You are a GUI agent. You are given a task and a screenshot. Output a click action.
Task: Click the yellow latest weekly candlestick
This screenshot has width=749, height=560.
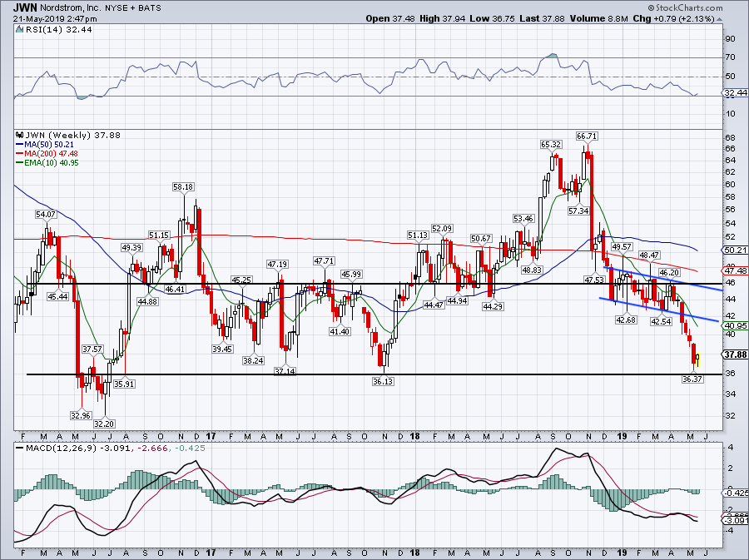(698, 360)
